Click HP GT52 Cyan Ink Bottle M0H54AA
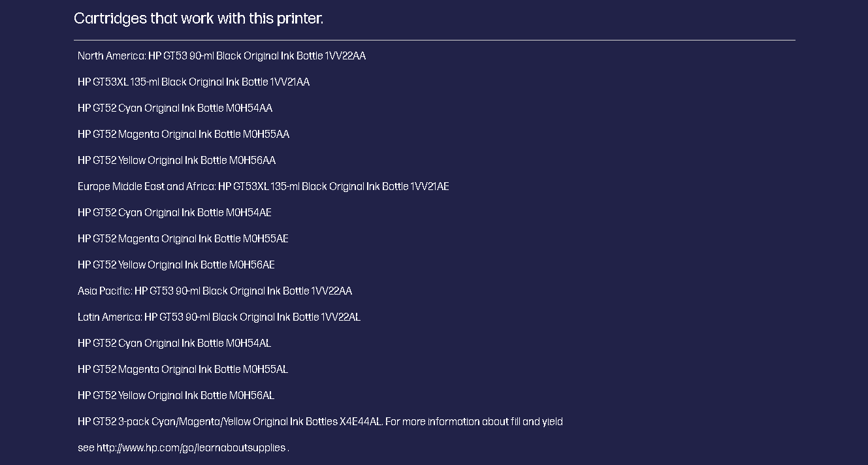 pyautogui.click(x=175, y=108)
